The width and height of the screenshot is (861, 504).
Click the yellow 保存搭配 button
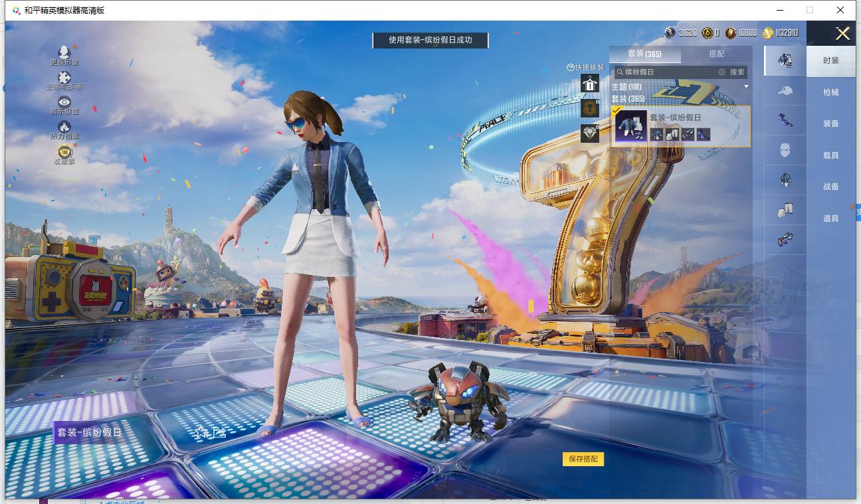point(583,459)
